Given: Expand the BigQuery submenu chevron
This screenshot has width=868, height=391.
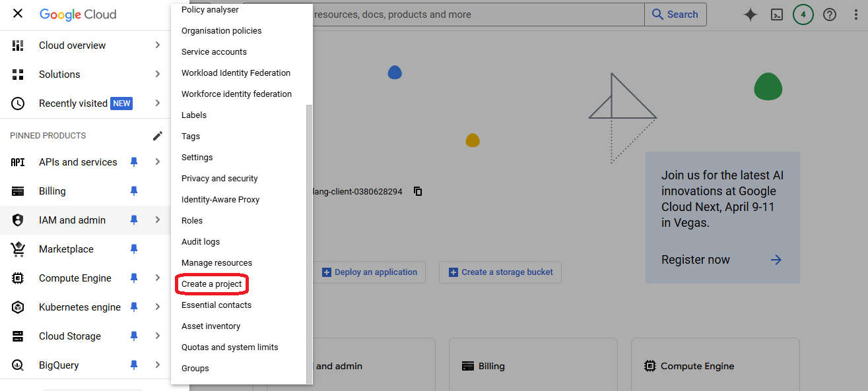Looking at the screenshot, I should pyautogui.click(x=157, y=365).
